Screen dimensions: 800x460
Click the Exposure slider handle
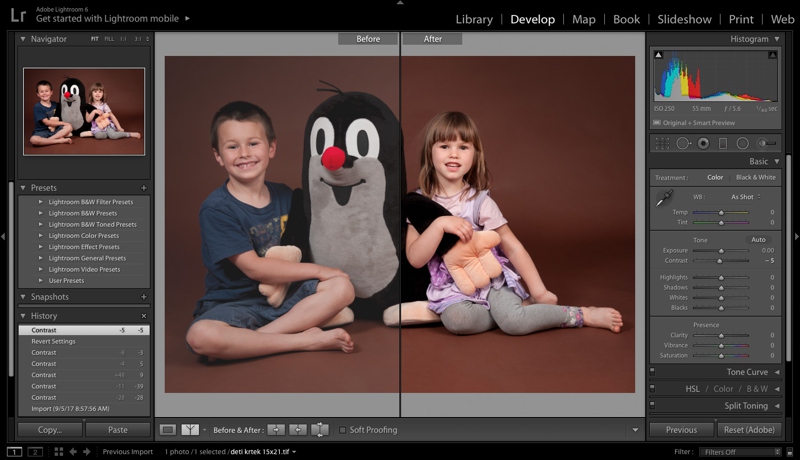721,251
